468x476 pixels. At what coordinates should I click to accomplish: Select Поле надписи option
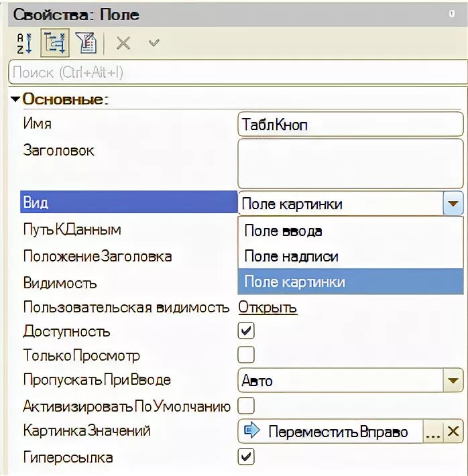(291, 256)
